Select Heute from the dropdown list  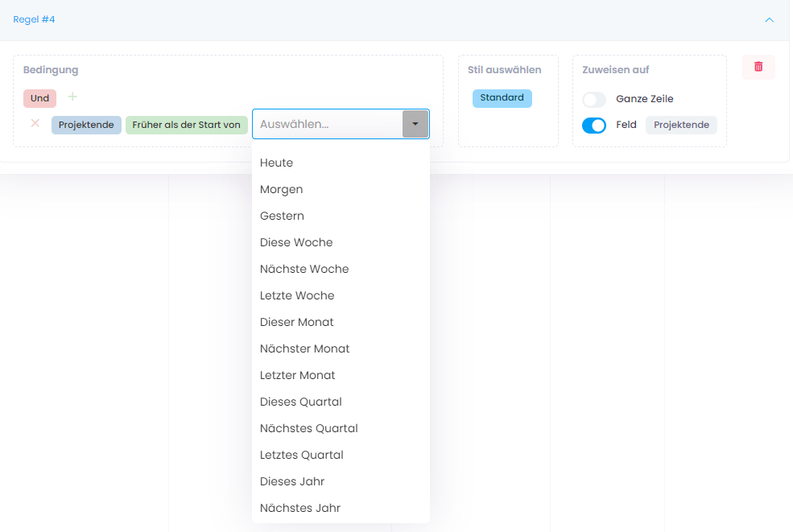(x=276, y=163)
